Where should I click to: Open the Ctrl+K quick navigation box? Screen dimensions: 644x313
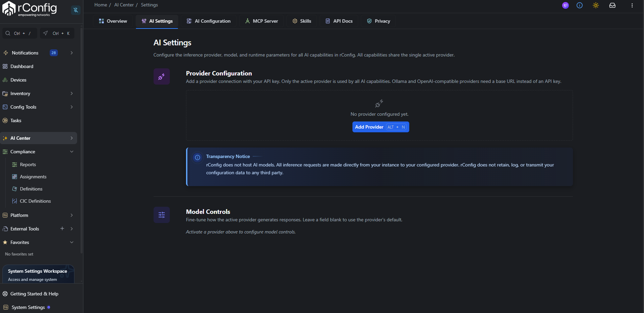click(x=57, y=33)
